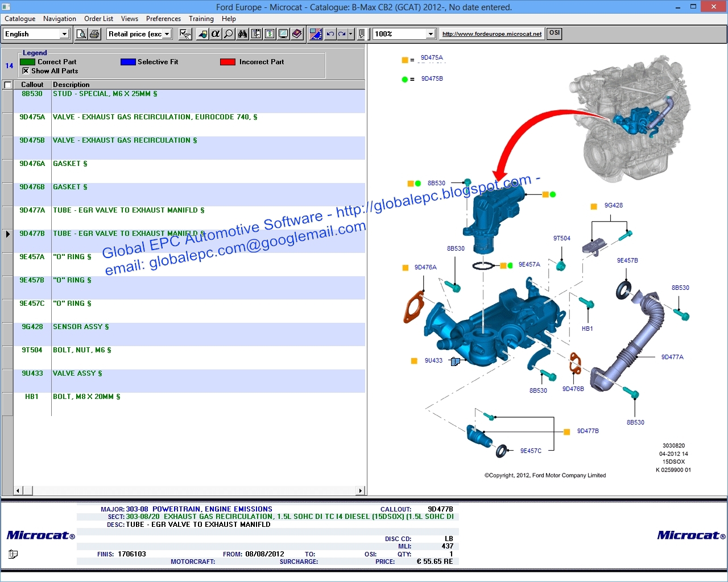Click the undo arrow icon
This screenshot has width=728, height=582.
329,34
